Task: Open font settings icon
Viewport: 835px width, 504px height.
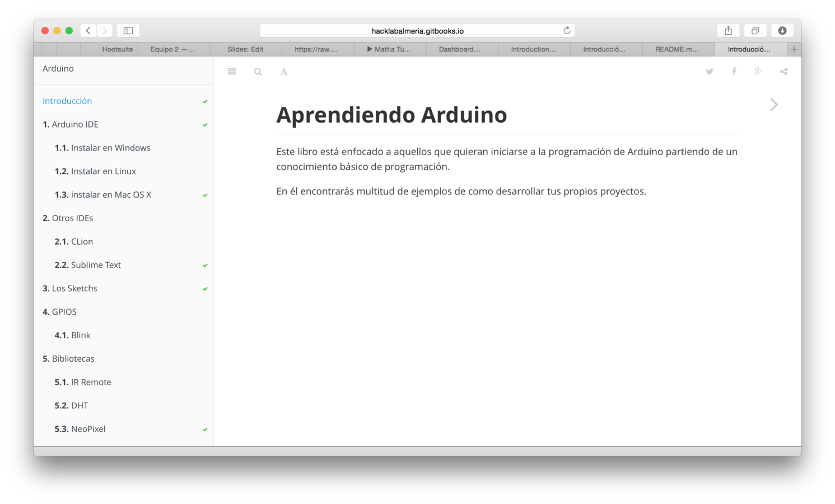Action: pos(284,72)
